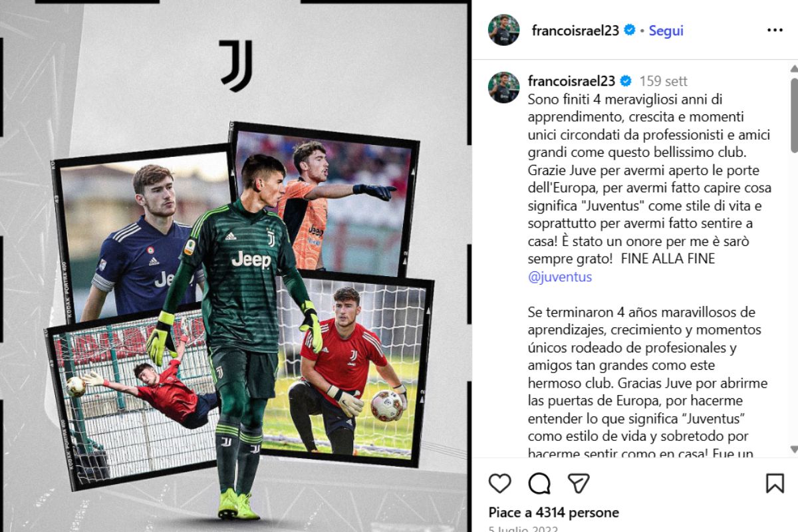Image resolution: width=798 pixels, height=532 pixels.
Task: Click the red-jersey goalkeeper kneeling photo
Action: click(352, 369)
